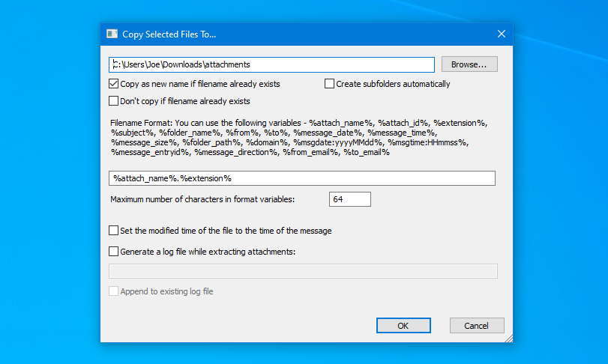Screen dimensions: 608x364
Task: Click the dialog resize grip corner
Action: [509, 338]
